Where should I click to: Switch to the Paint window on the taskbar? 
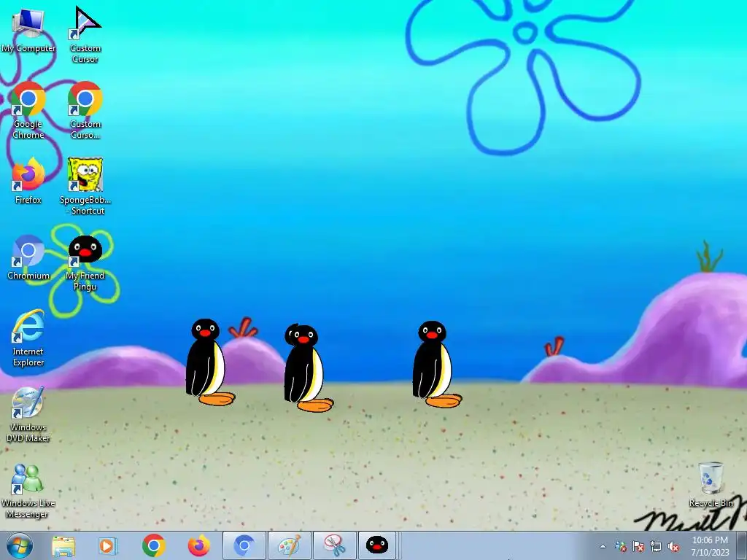290,545
